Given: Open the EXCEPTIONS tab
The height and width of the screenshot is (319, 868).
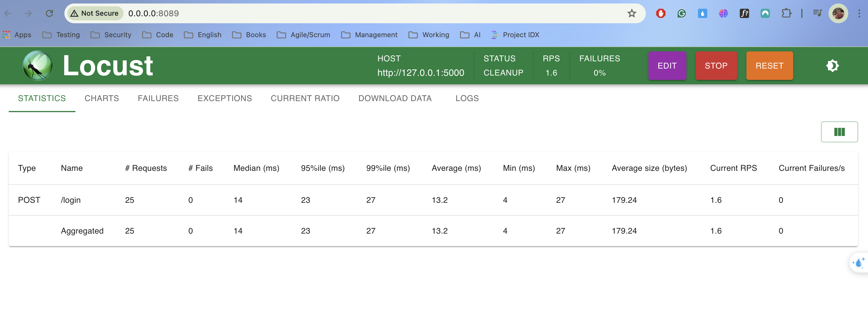Looking at the screenshot, I should tap(225, 98).
